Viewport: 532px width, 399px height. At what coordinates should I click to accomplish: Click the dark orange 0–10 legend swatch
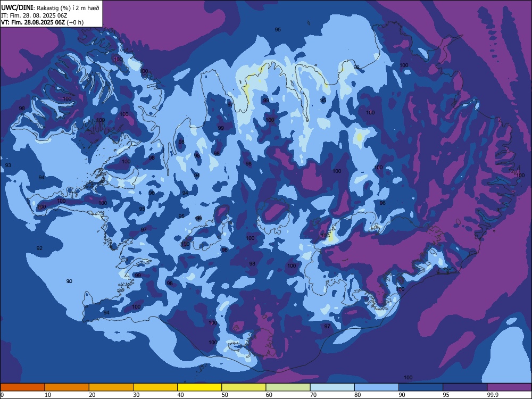[22, 387]
